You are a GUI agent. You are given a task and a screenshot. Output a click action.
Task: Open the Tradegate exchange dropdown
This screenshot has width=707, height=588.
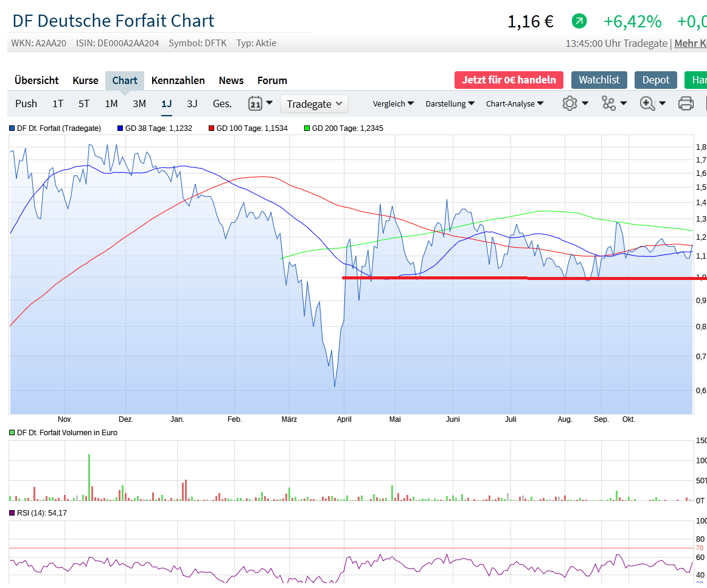pos(314,104)
